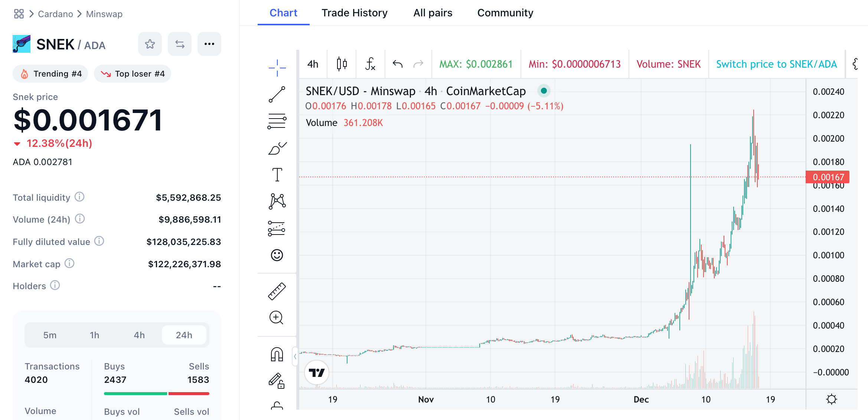Add SNEK to watchlist with star
Screen dimensions: 868x420
[150, 44]
